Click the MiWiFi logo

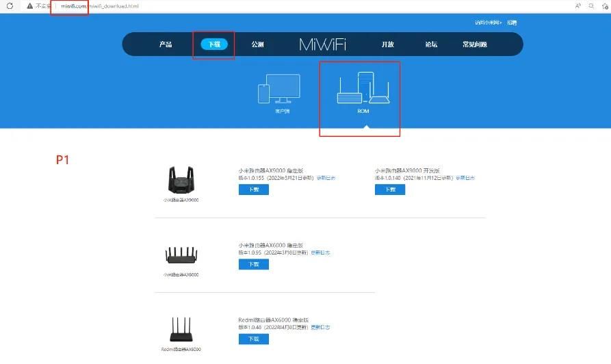pyautogui.click(x=323, y=44)
